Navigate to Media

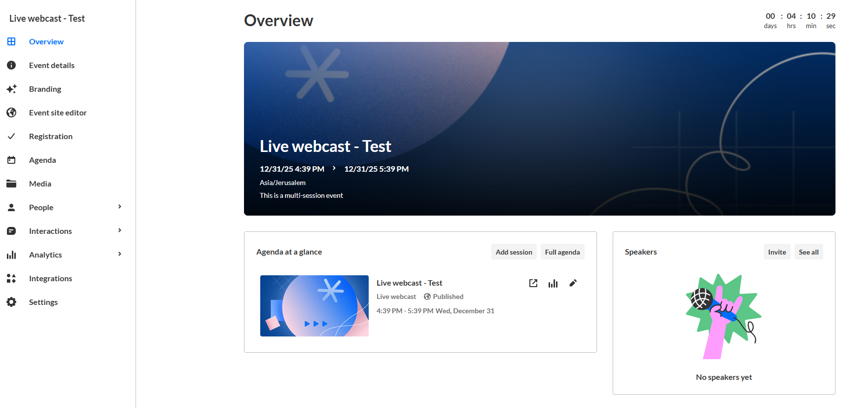click(x=40, y=184)
